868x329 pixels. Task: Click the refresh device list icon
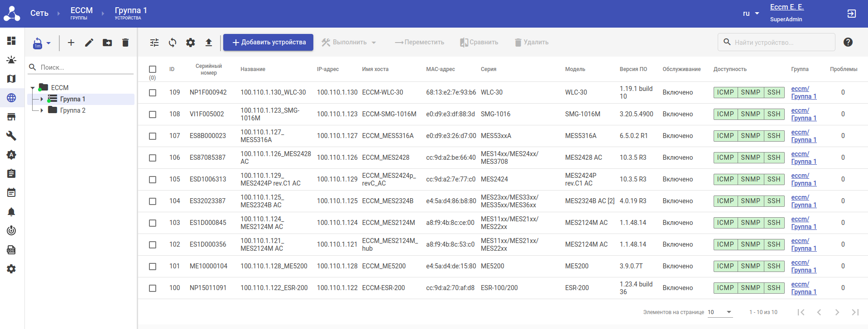[173, 43]
